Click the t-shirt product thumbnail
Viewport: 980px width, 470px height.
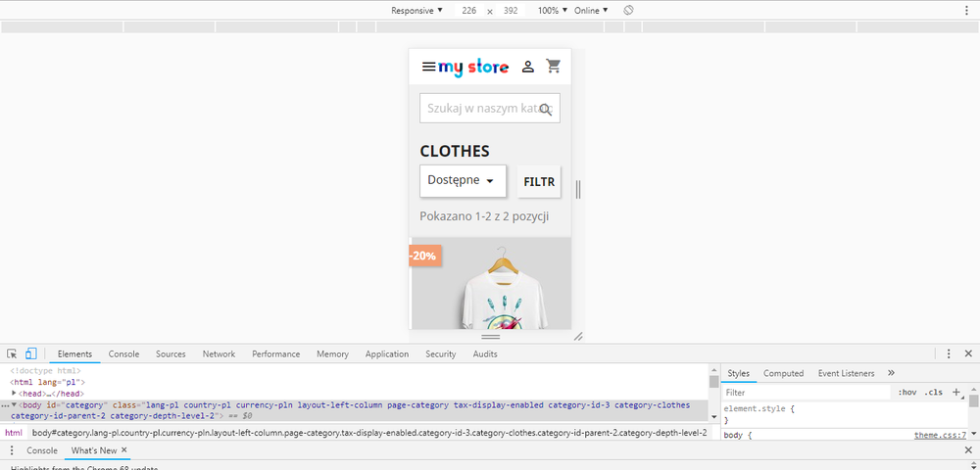click(x=491, y=284)
